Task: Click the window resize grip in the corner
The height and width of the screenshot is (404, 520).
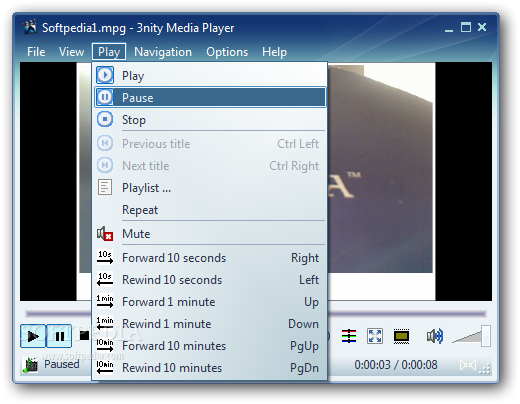Action: tap(485, 369)
